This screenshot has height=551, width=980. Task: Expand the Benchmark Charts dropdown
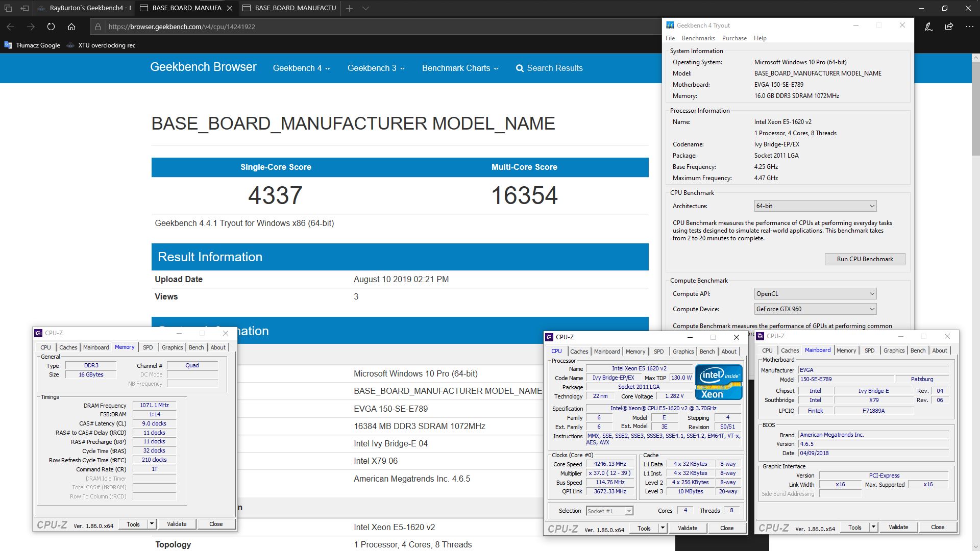pos(460,68)
